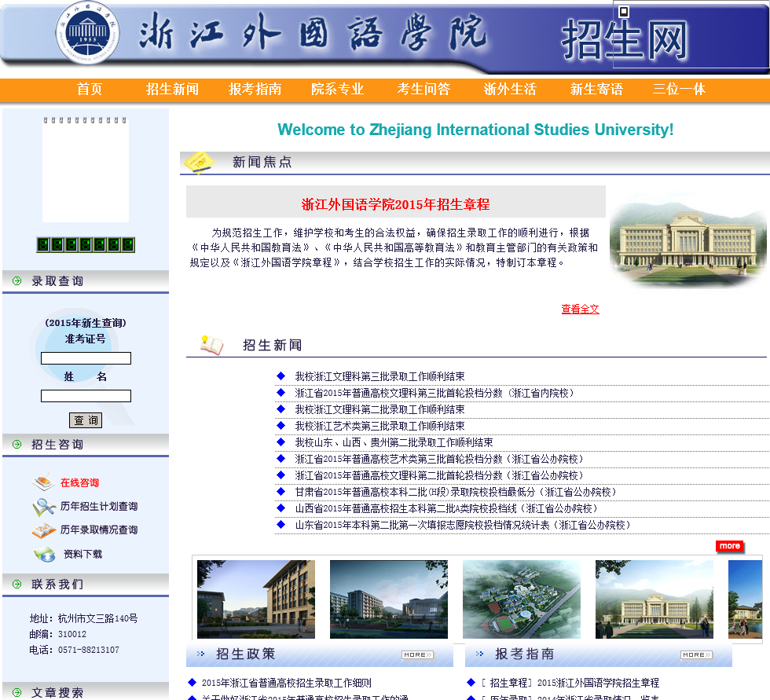Image resolution: width=770 pixels, height=700 pixels.
Task: Click the campus building photo beside the article
Action: [688, 241]
